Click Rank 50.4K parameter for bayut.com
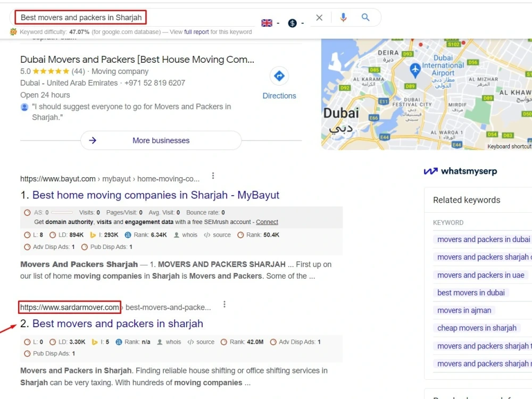Image resolution: width=532 pixels, height=399 pixels. pyautogui.click(x=258, y=235)
